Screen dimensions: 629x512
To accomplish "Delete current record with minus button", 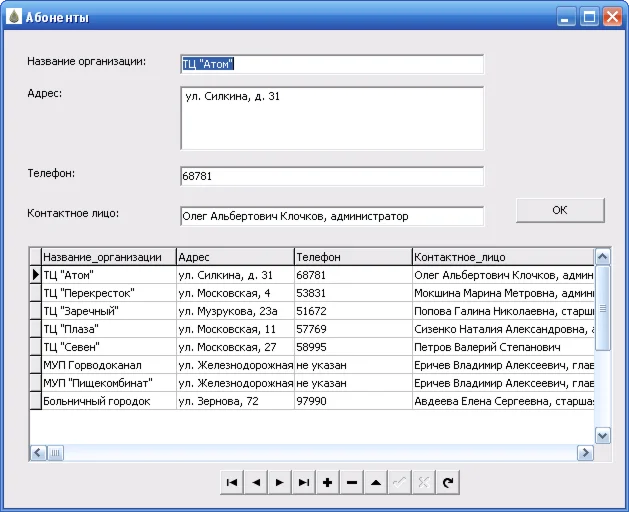I will pos(352,482).
